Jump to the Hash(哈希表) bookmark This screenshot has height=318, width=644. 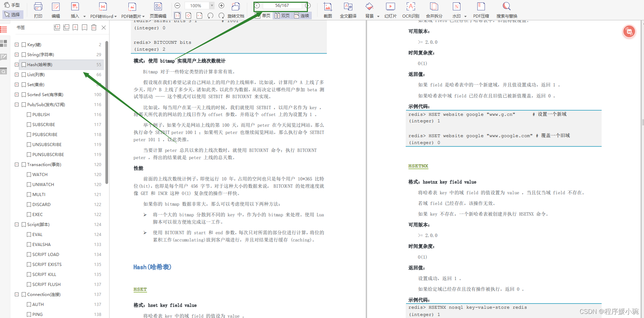[x=61, y=65]
